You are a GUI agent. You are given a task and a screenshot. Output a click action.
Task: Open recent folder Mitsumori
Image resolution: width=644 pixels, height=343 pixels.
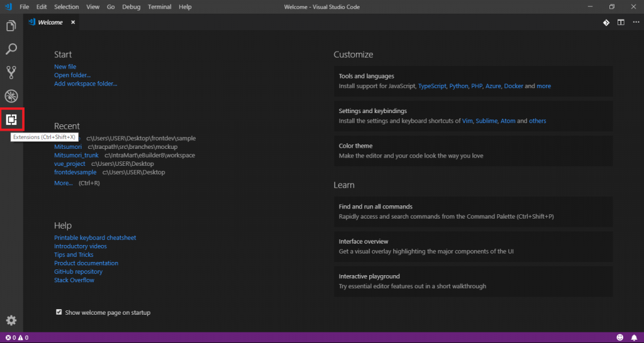click(x=68, y=146)
